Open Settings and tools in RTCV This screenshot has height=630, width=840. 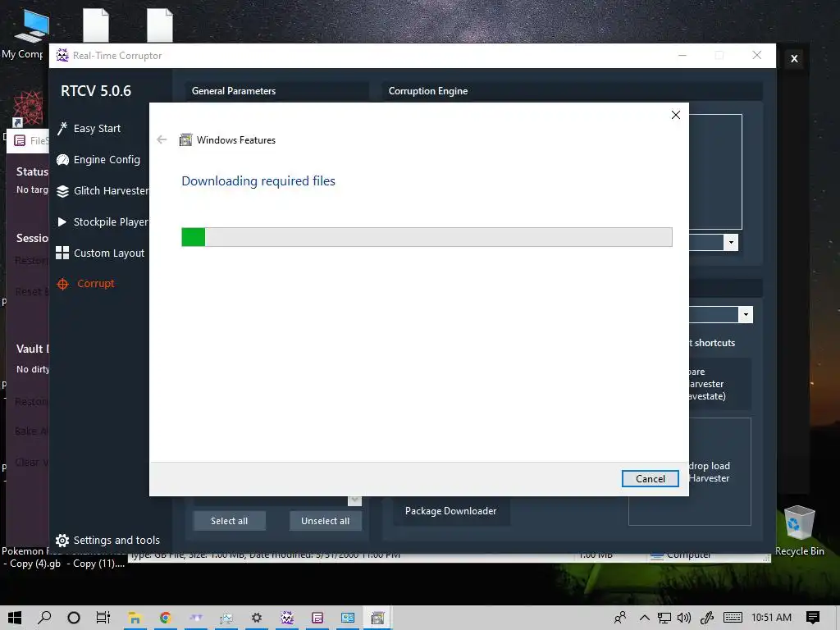(x=107, y=540)
